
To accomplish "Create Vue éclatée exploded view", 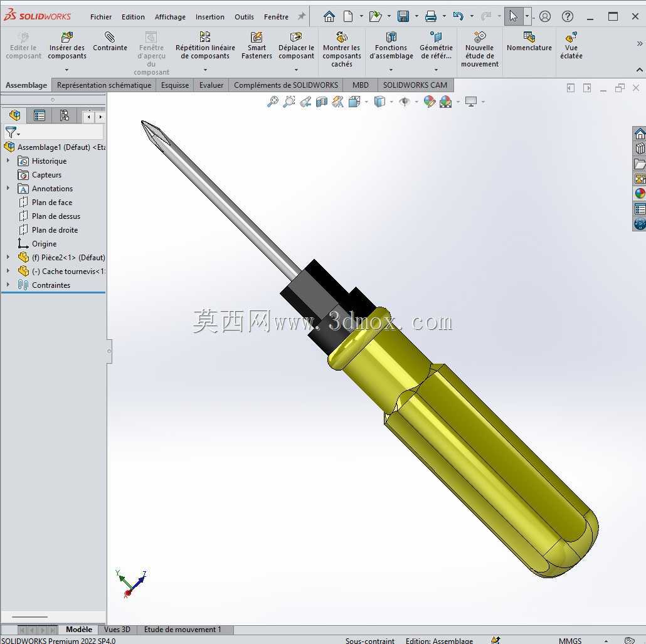I will click(571, 45).
